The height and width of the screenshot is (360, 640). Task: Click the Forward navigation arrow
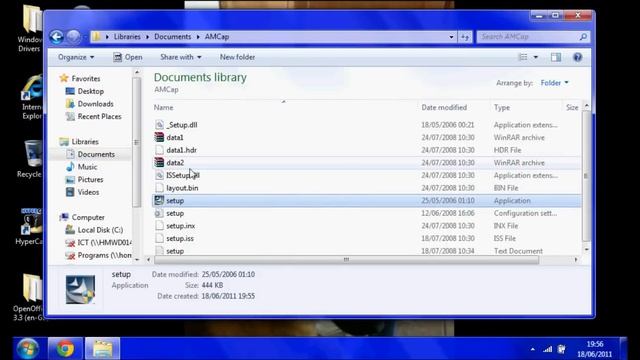click(x=73, y=37)
